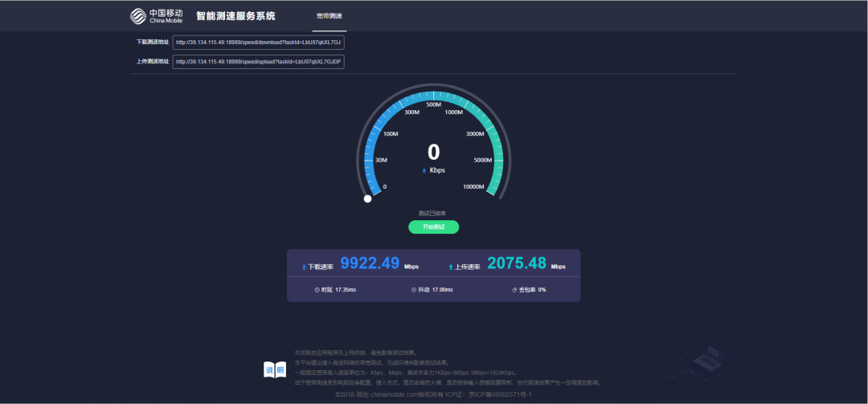This screenshot has width=868, height=404.
Task: Click the 10000M gauge label
Action: coord(474,186)
